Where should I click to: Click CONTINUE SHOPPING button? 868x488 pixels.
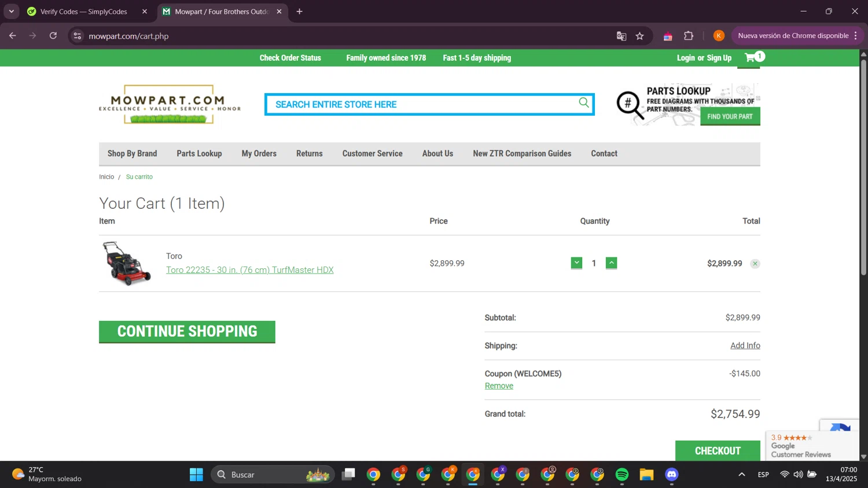187,331
